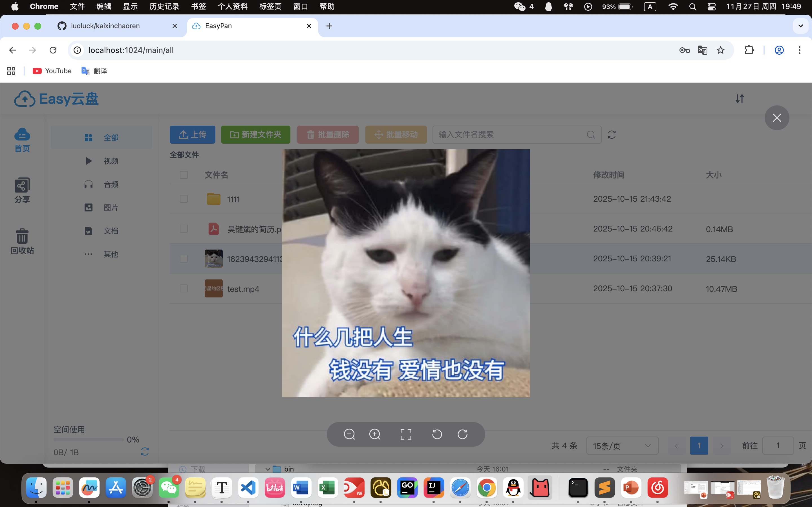
Task: Toggle the select-all header checkbox
Action: pyautogui.click(x=184, y=175)
